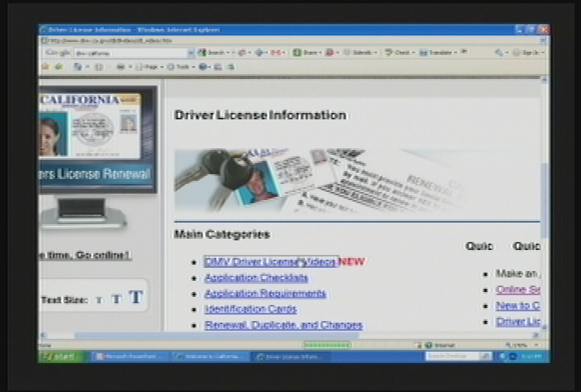Open the Identification Cards link
This screenshot has width=581, height=392.
tap(251, 310)
